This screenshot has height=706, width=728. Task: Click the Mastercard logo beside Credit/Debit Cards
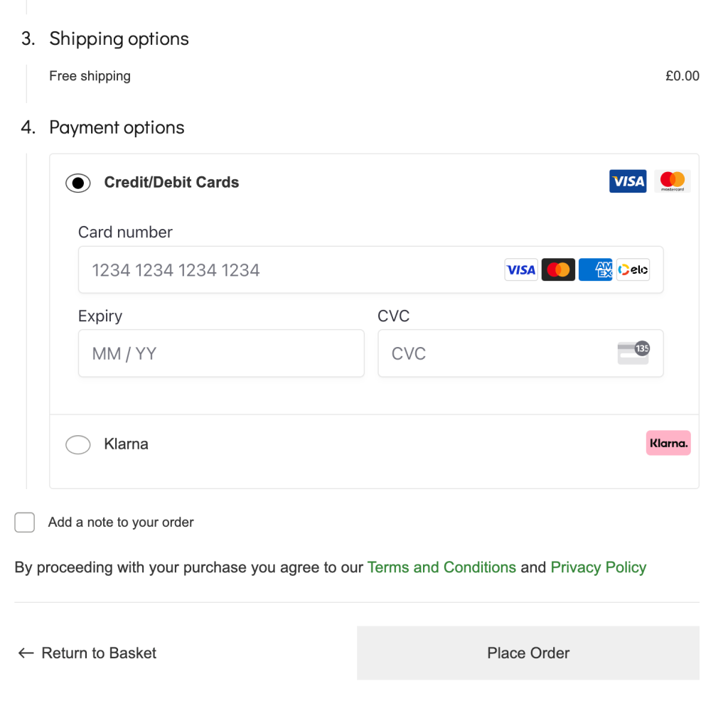672,181
